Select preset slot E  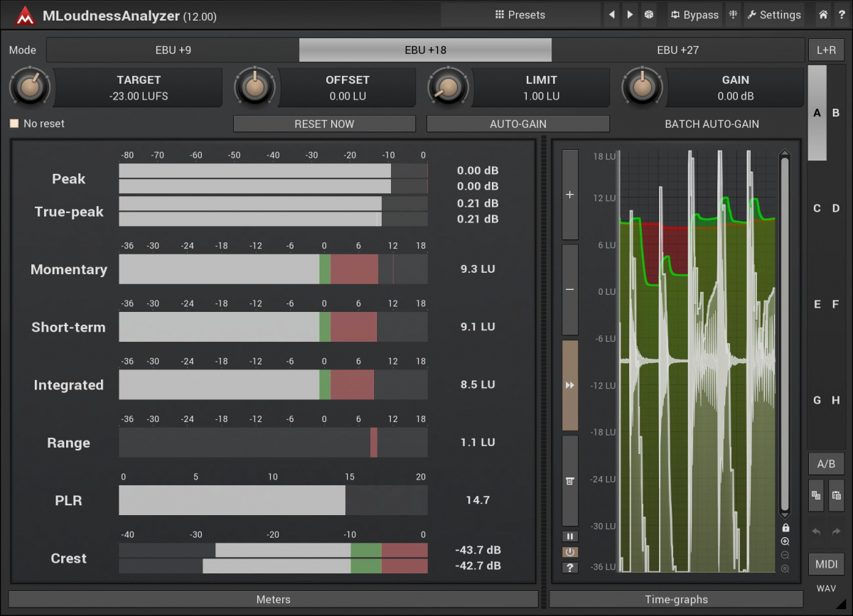point(817,304)
